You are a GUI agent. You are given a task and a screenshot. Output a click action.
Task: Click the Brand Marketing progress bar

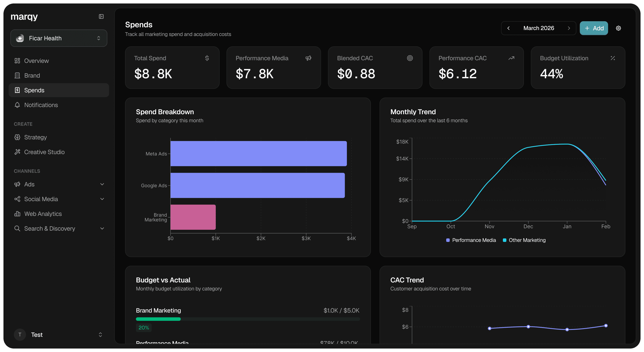(248, 319)
